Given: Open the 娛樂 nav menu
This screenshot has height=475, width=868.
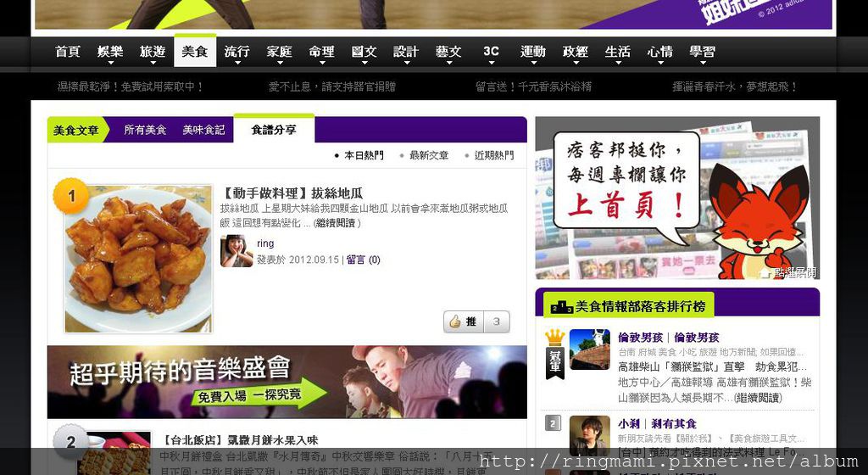Looking at the screenshot, I should [x=110, y=52].
